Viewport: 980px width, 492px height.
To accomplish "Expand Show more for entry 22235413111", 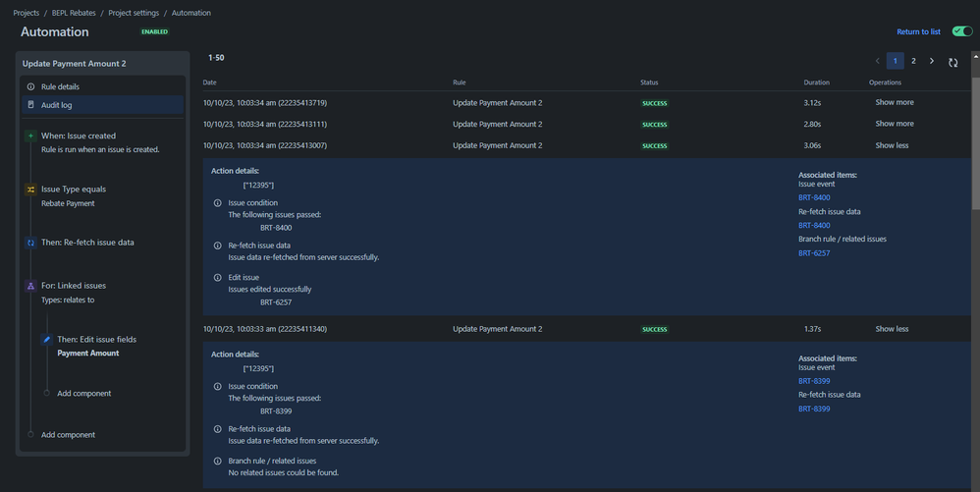I will [895, 124].
